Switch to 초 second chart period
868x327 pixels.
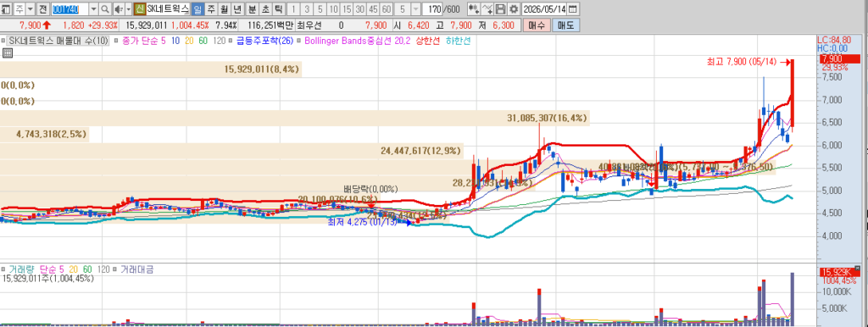[x=264, y=9]
